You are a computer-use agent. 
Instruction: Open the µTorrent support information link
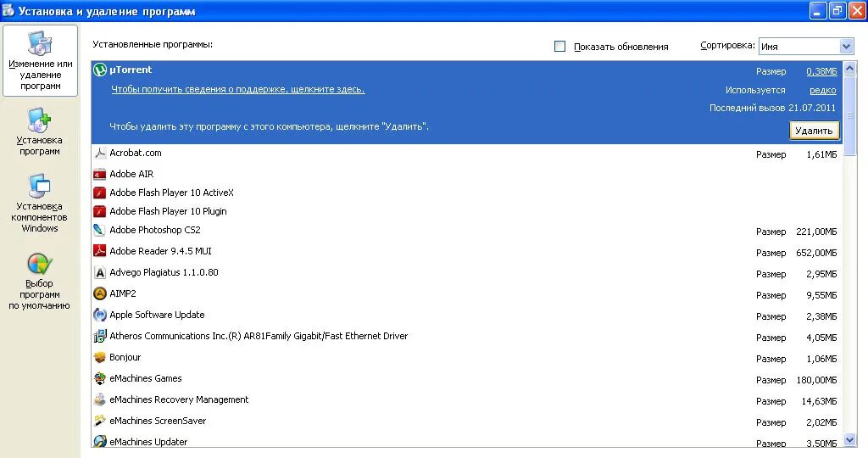tap(238, 89)
